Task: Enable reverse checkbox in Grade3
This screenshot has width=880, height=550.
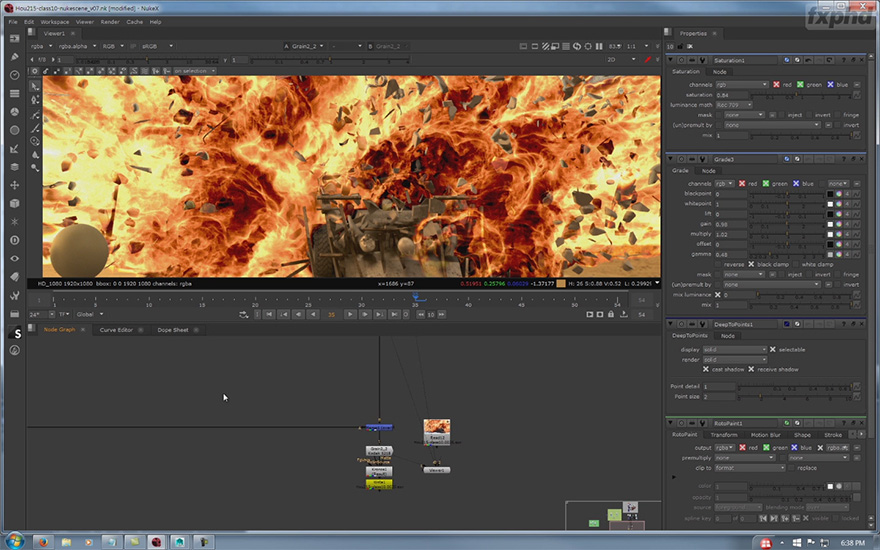Action: [718, 264]
